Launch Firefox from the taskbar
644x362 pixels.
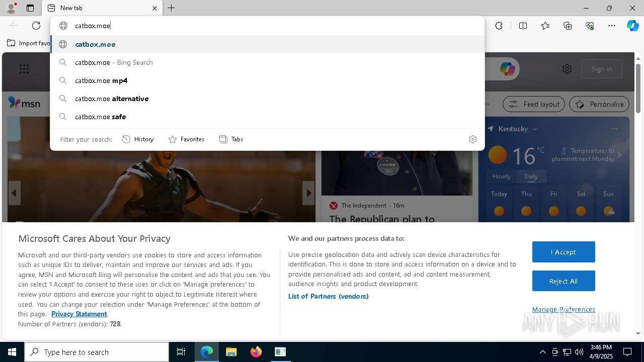256,352
